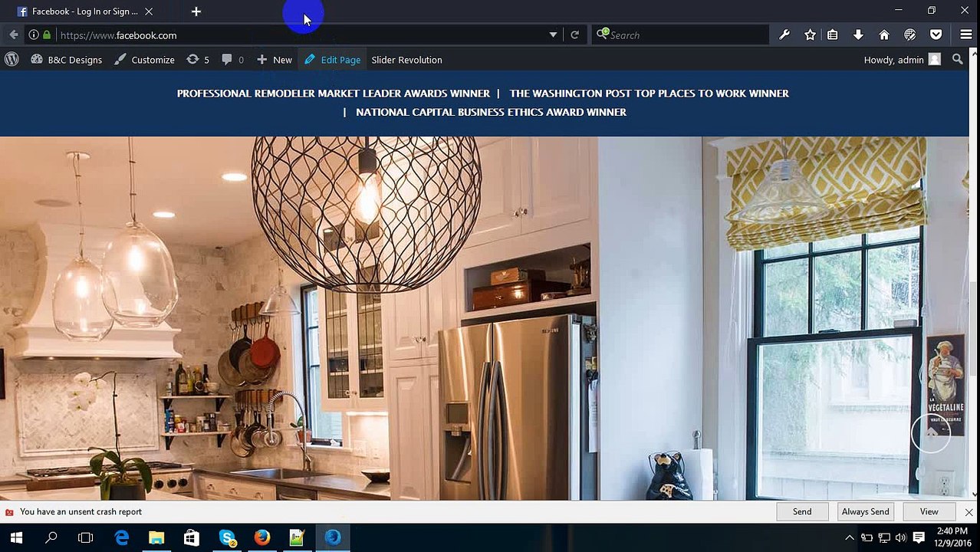Focus the Firefox Search box
980x552 pixels.
(x=686, y=34)
